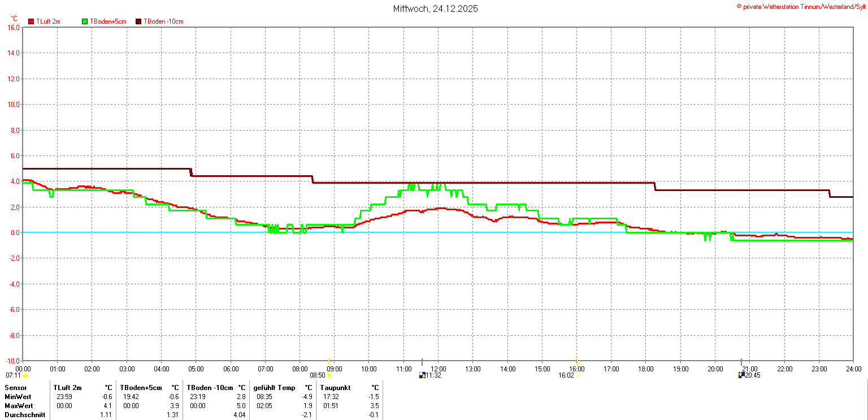Click the gray tick marker near 11:30
The image size is (868, 420).
(422, 362)
